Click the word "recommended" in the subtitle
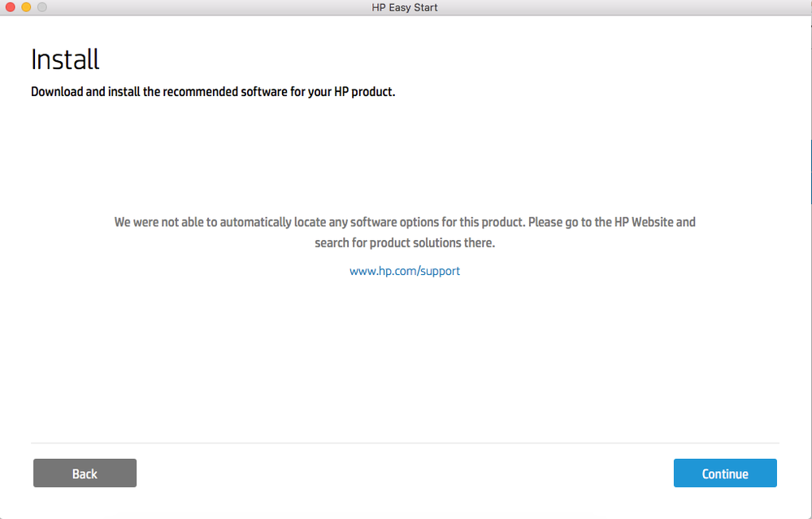Screen dimensions: 812x519 click(x=201, y=92)
